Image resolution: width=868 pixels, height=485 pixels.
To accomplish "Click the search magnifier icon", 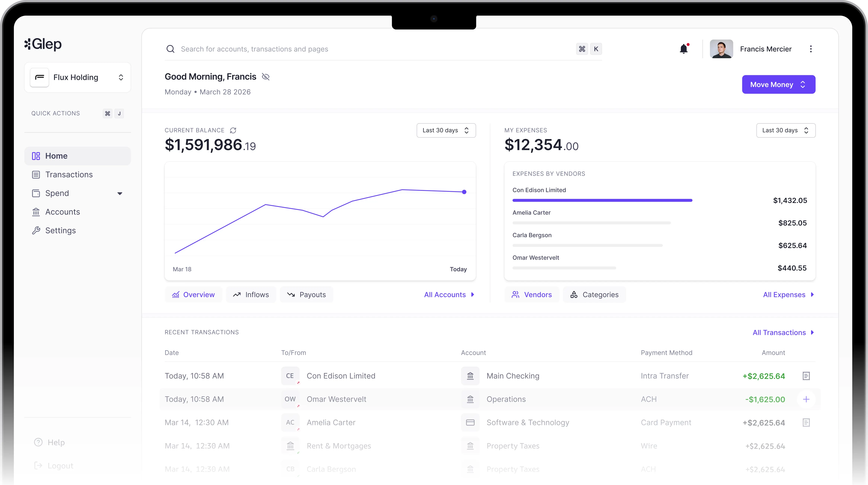I will pyautogui.click(x=171, y=49).
